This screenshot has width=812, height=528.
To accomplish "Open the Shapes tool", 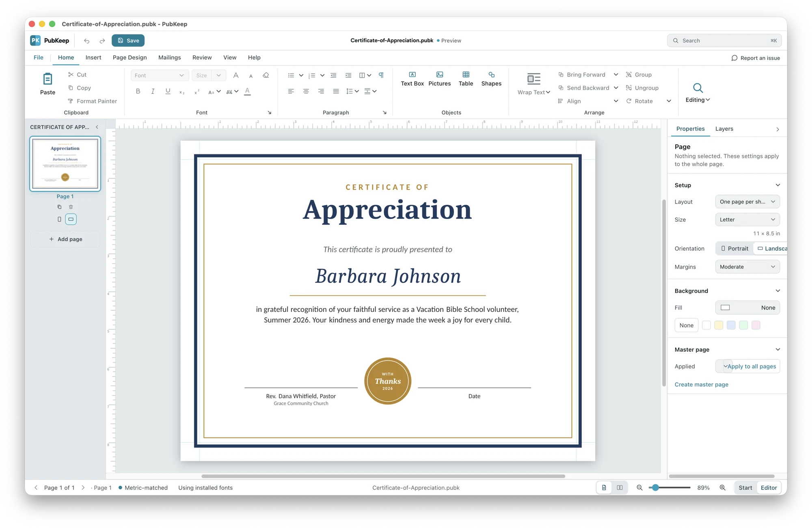I will 491,79.
